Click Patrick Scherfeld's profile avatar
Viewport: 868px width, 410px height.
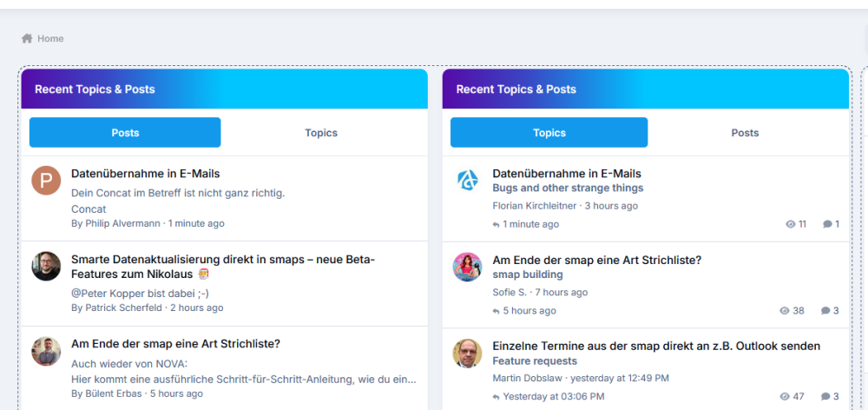click(46, 266)
